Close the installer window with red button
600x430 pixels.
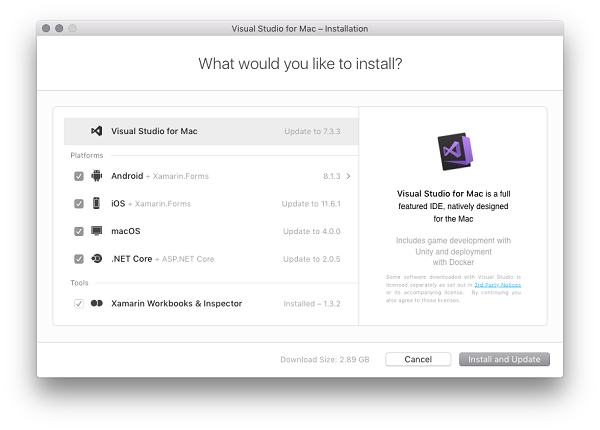(x=46, y=28)
